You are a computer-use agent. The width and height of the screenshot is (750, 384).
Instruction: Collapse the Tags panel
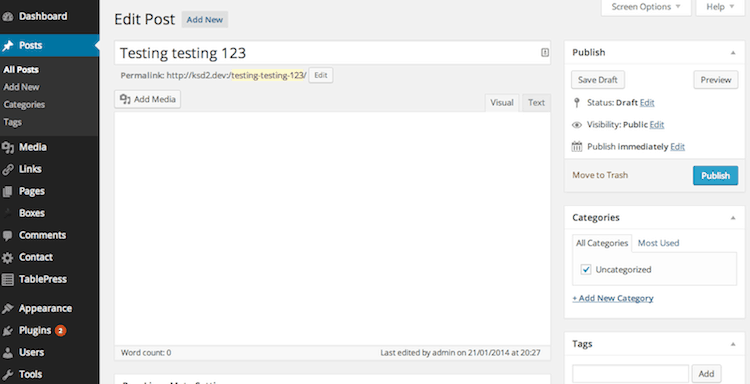coord(733,344)
